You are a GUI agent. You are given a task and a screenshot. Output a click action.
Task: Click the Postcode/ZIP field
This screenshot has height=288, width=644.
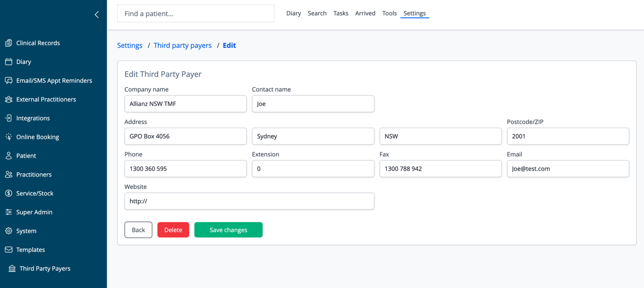(x=568, y=136)
